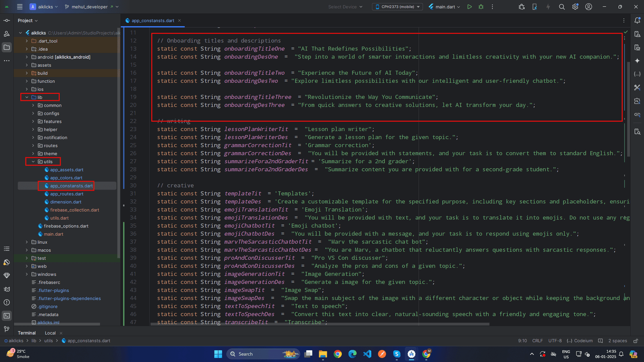Open Terminal tool window icon in sidebar

click(7, 316)
